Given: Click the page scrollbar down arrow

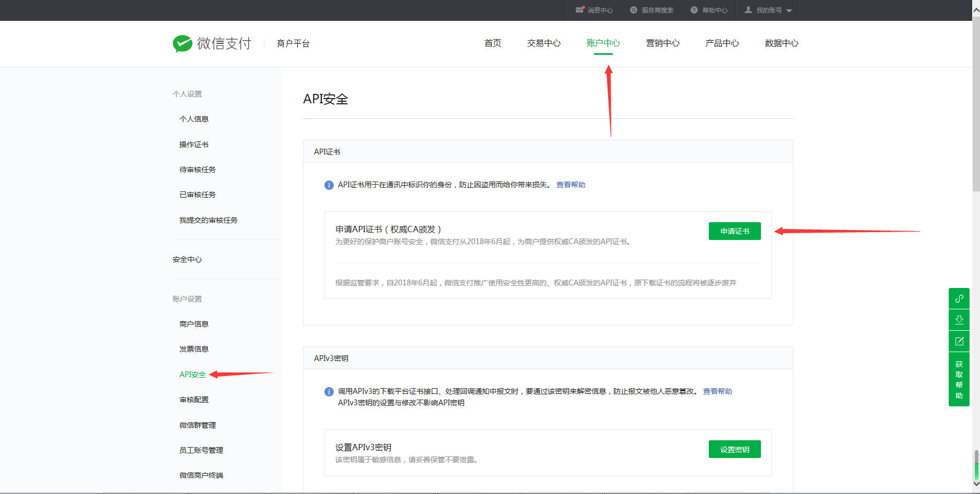Looking at the screenshot, I should pyautogui.click(x=976, y=484).
